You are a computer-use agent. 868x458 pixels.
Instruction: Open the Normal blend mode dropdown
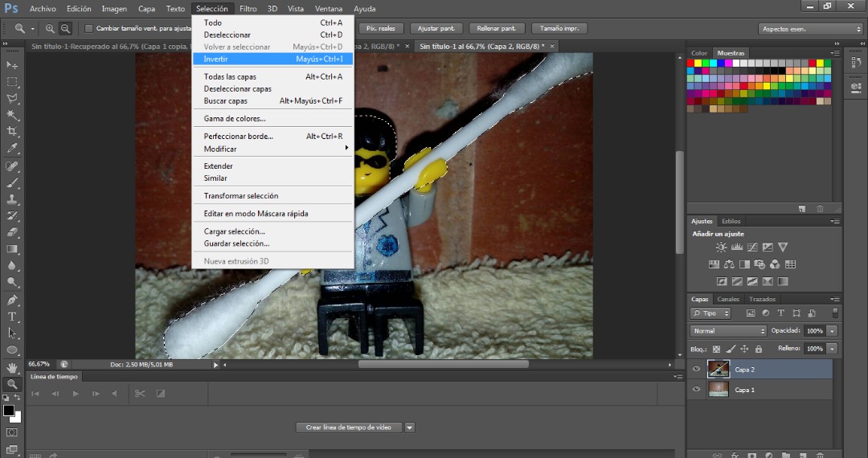(x=728, y=331)
